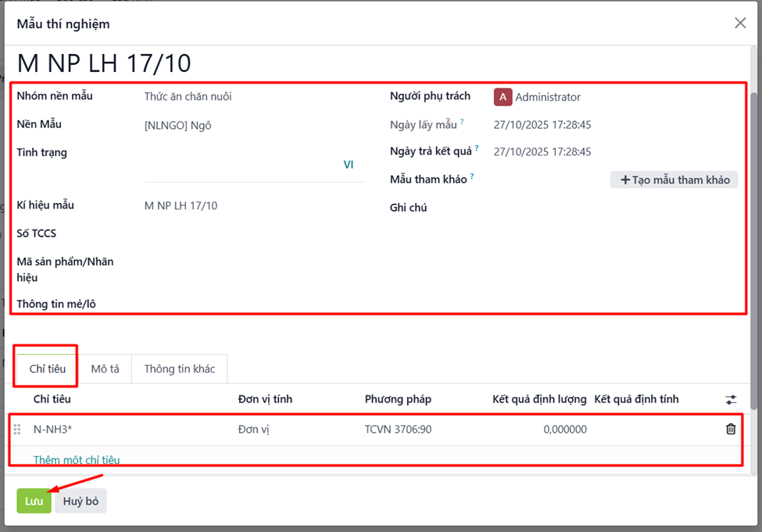The width and height of the screenshot is (762, 532).
Task: Close the Mẫu thí nghiệm dialog
Action: pyautogui.click(x=739, y=23)
